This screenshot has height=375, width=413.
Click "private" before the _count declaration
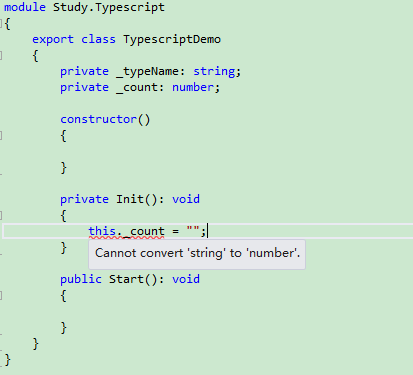[x=84, y=87]
